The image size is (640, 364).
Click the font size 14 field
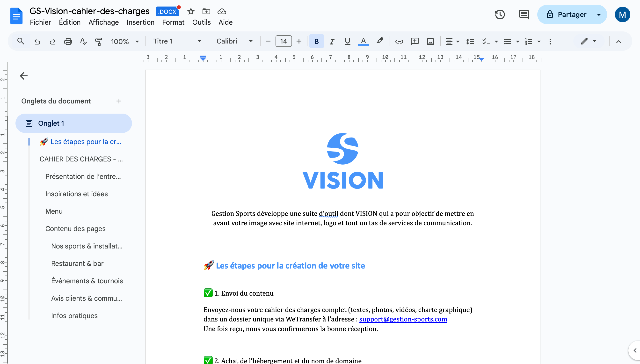[283, 41]
